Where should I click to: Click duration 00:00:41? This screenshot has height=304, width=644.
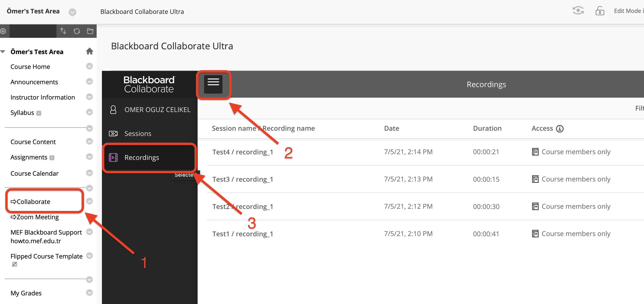click(x=486, y=234)
